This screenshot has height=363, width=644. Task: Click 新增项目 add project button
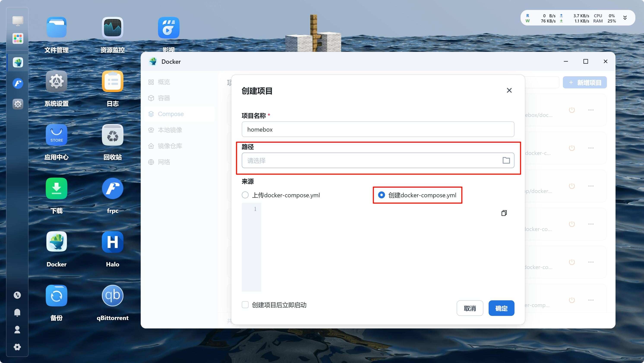pyautogui.click(x=585, y=82)
